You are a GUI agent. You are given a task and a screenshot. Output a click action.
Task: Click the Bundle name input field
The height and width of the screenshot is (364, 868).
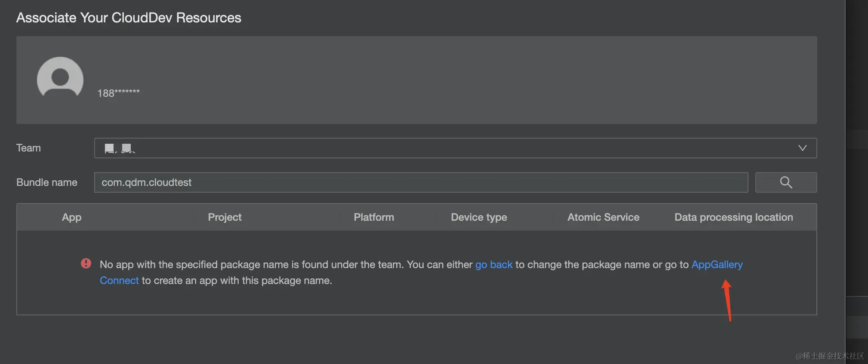(421, 182)
